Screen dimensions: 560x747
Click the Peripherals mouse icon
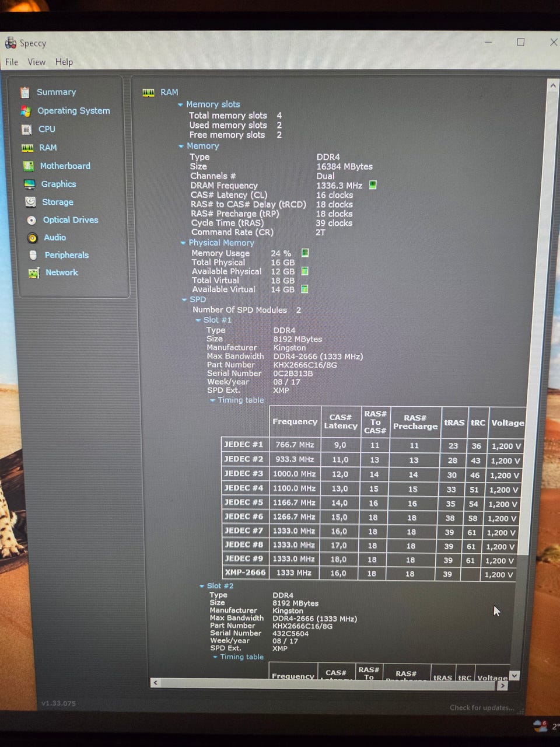33,255
